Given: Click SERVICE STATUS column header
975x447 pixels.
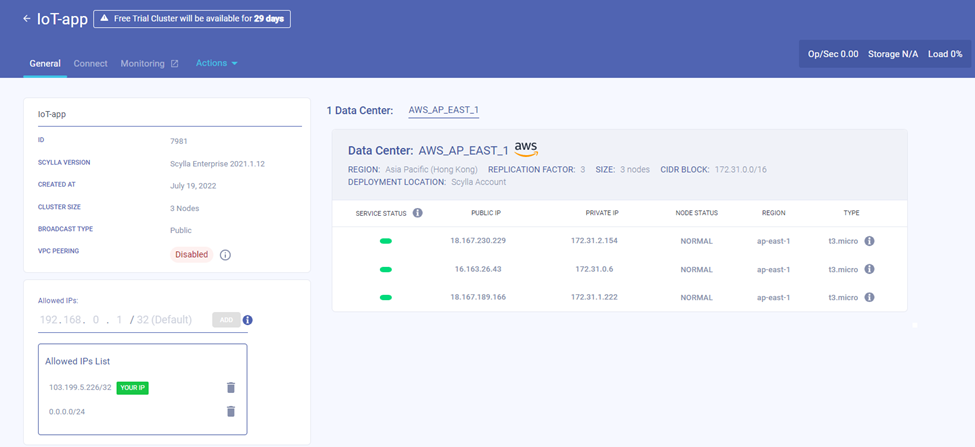Looking at the screenshot, I should pyautogui.click(x=381, y=213).
